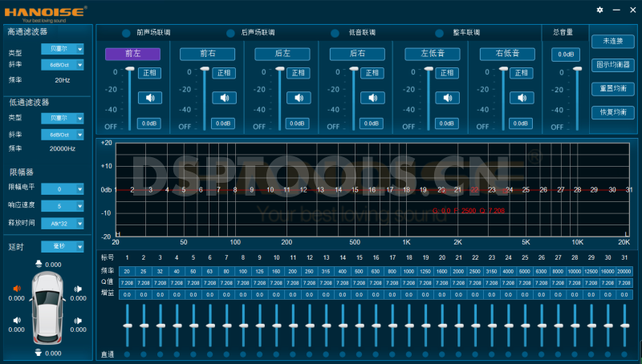Click the top center speaker above car

(38, 264)
